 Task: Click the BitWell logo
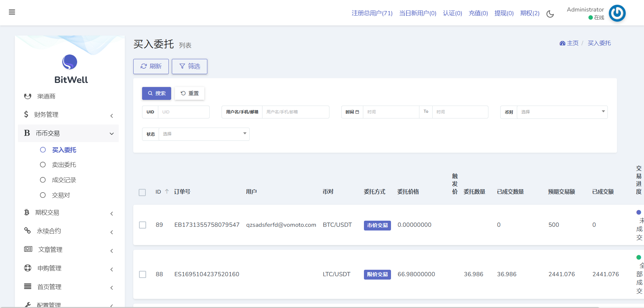pyautogui.click(x=70, y=62)
